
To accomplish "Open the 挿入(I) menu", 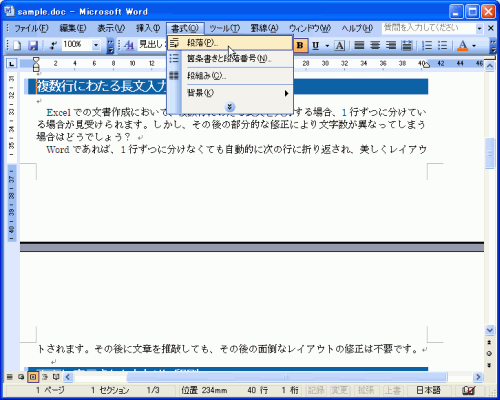I will tap(148, 28).
